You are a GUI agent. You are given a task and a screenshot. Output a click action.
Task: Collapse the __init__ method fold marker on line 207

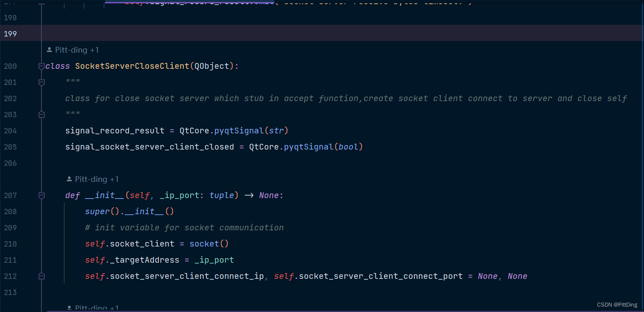coord(41,196)
